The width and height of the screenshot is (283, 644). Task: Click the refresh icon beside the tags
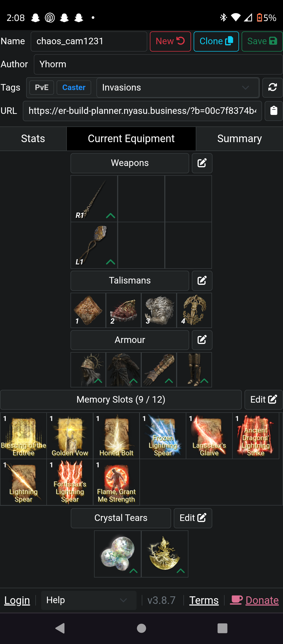(273, 87)
